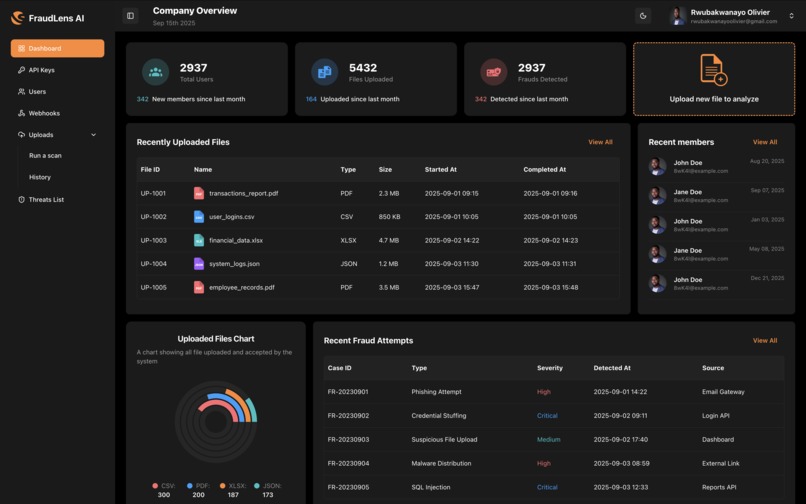
Task: Click the Frauds Detected card icon
Action: pyautogui.click(x=493, y=72)
